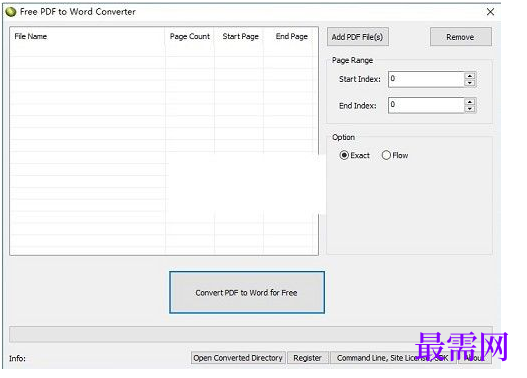Screen dimensions: 527x378
Task: Focus the End Index input field
Action: [426, 105]
